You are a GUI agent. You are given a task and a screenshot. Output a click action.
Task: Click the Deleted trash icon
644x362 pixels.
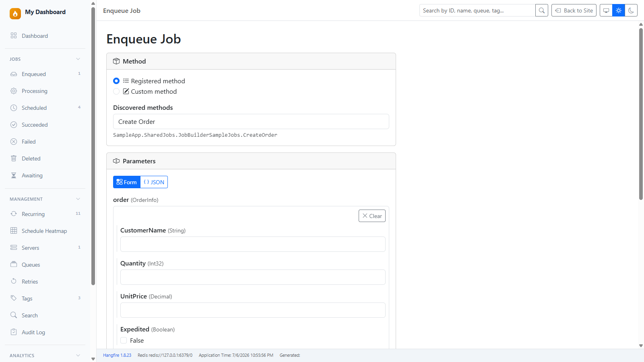click(14, 158)
